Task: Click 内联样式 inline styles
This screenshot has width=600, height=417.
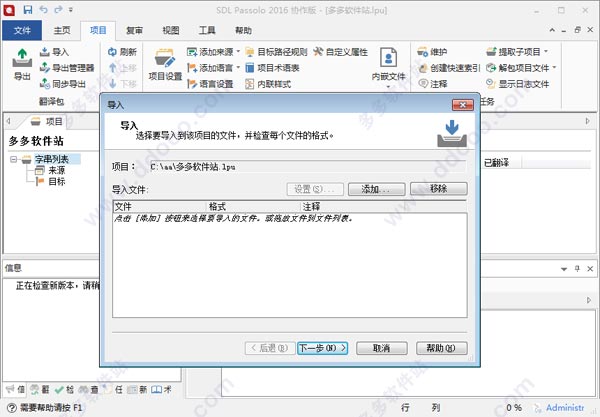Action: (x=268, y=84)
